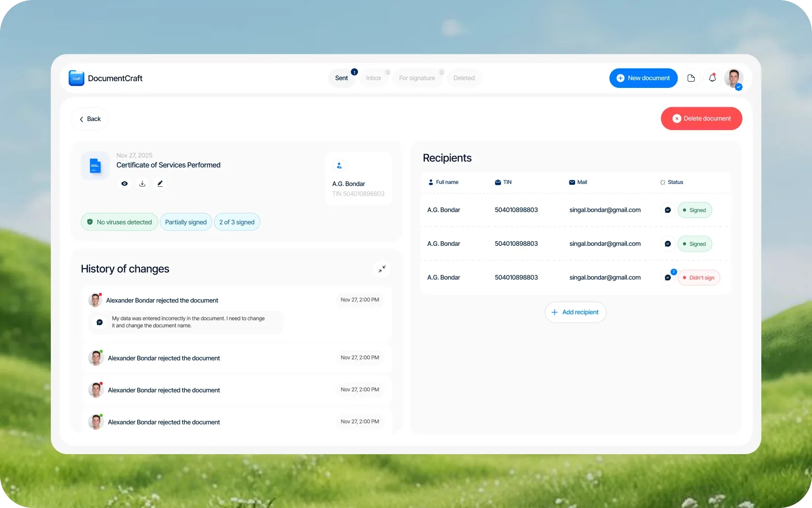Click comment icon beside the rejection message
Screen dimensions: 812x508
click(x=100, y=322)
